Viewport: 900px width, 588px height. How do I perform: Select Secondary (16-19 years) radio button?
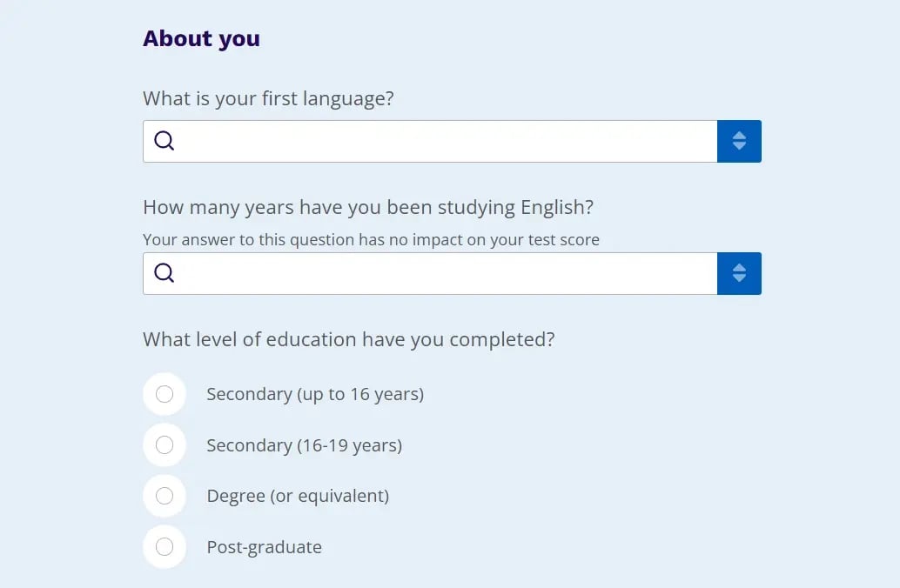(x=165, y=444)
